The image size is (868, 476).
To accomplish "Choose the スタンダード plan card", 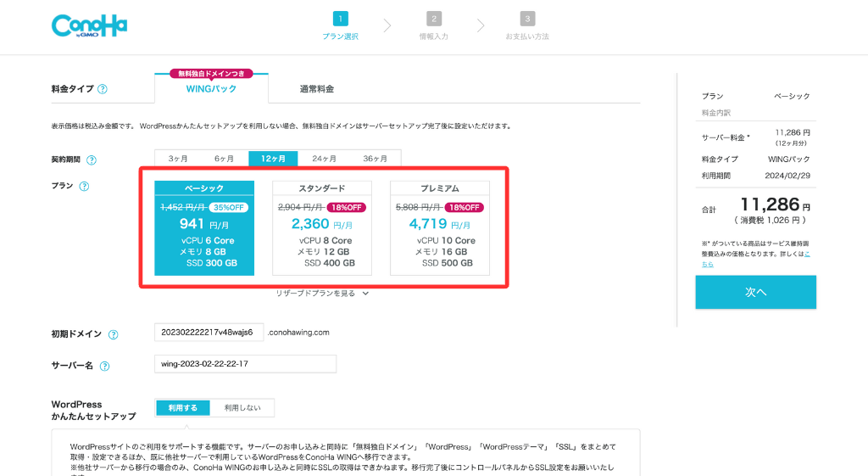I will point(322,227).
